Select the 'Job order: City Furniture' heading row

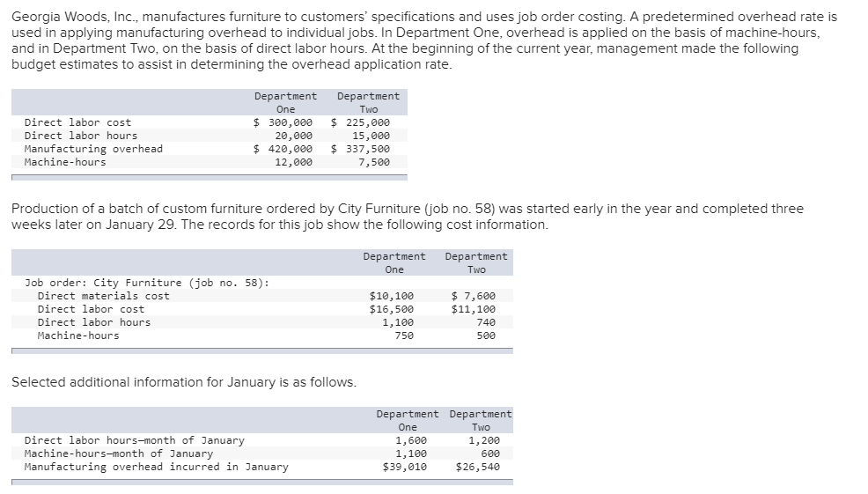coord(147,283)
